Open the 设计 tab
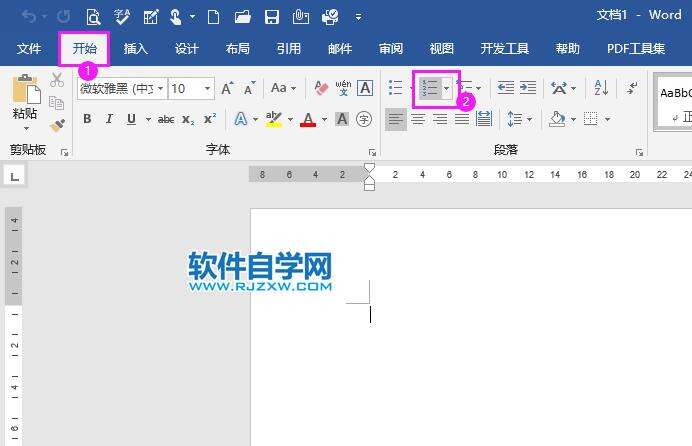Image resolution: width=692 pixels, height=446 pixels. (187, 49)
